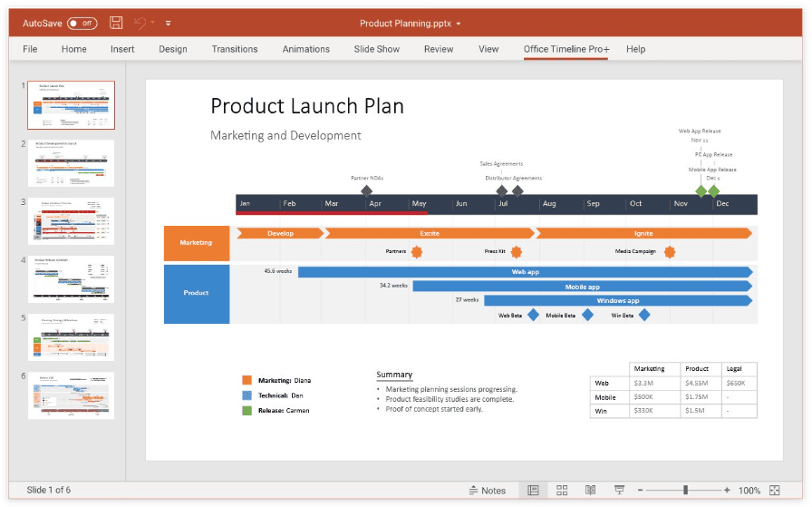Click the Win Beta blue diamond
The width and height of the screenshot is (812, 507).
tap(644, 315)
